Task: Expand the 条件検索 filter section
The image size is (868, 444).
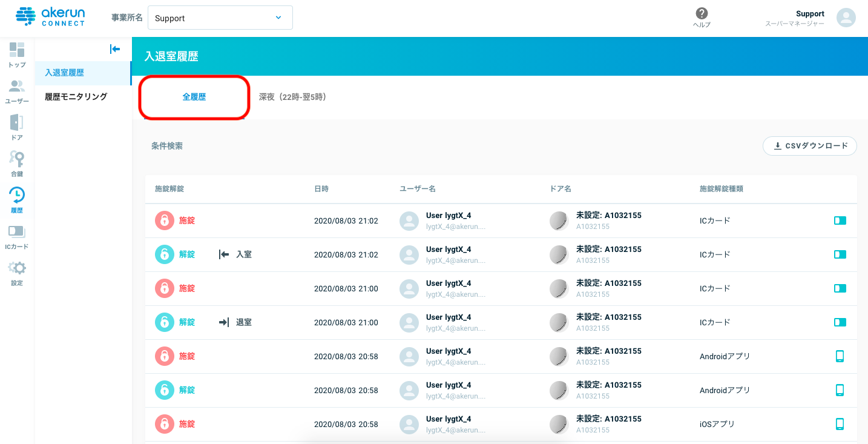Action: click(x=167, y=146)
